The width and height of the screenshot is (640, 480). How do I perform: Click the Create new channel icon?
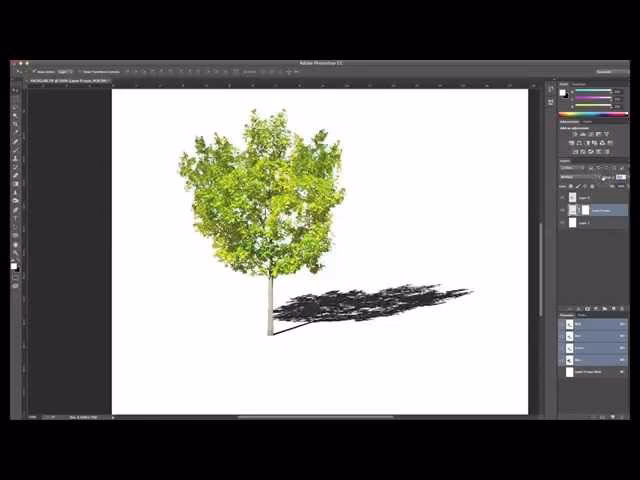tap(613, 417)
